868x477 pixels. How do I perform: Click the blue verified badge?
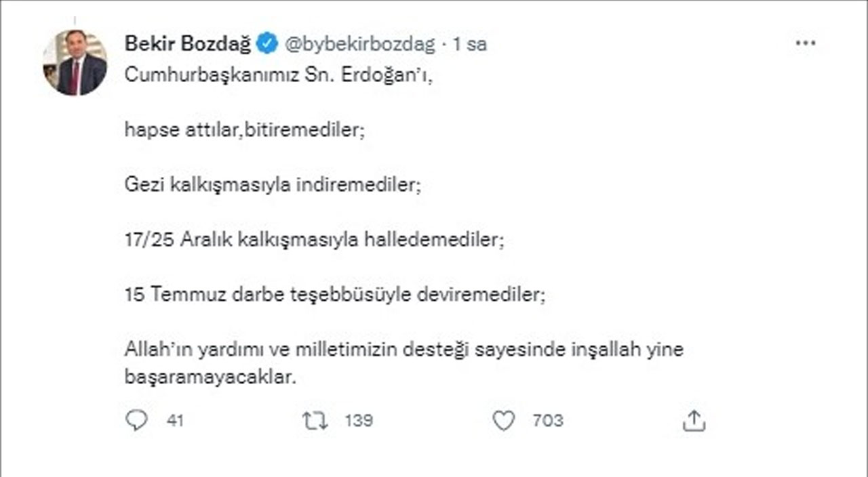(x=267, y=42)
